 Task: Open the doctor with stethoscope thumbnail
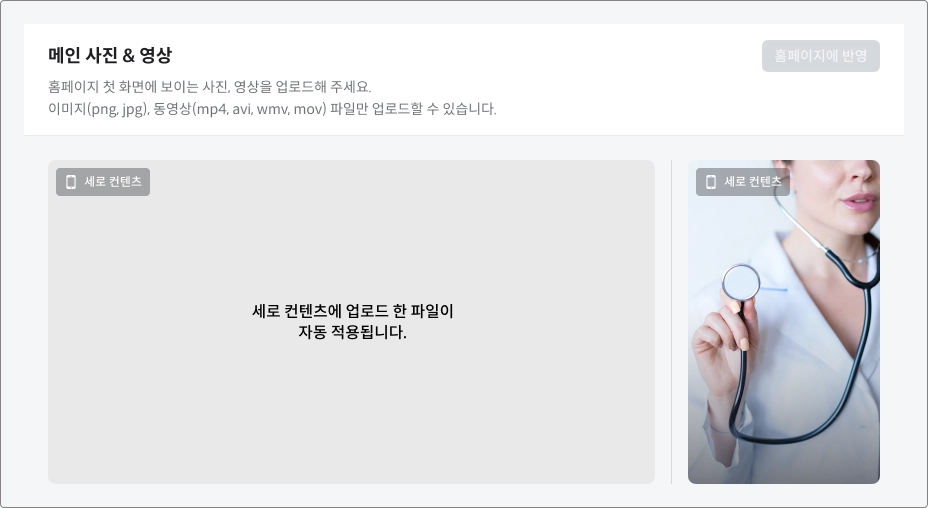(784, 321)
